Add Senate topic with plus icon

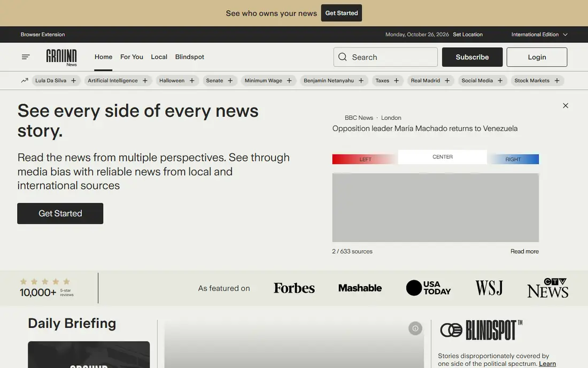[230, 81]
